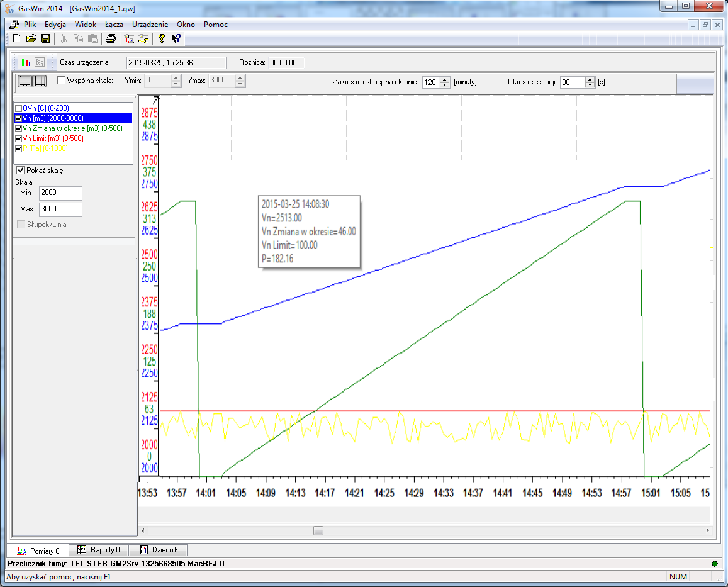
Task: Check the QVn [C] (0-200) series
Action: pyautogui.click(x=19, y=109)
